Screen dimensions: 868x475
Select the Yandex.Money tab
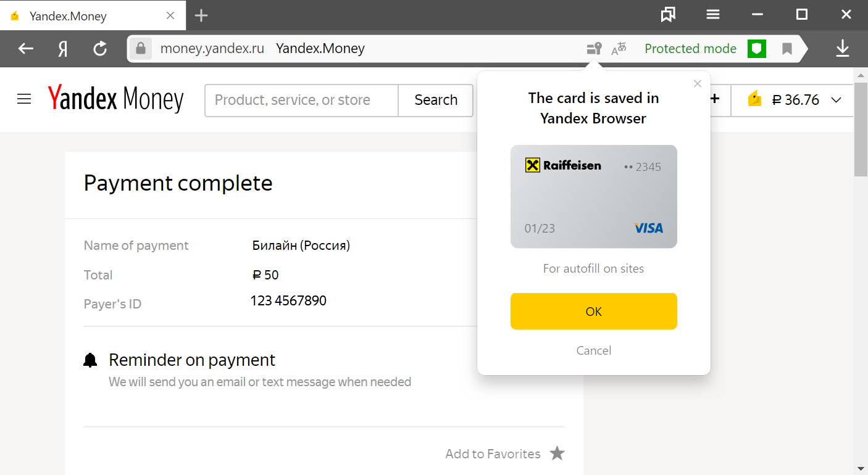coord(93,15)
